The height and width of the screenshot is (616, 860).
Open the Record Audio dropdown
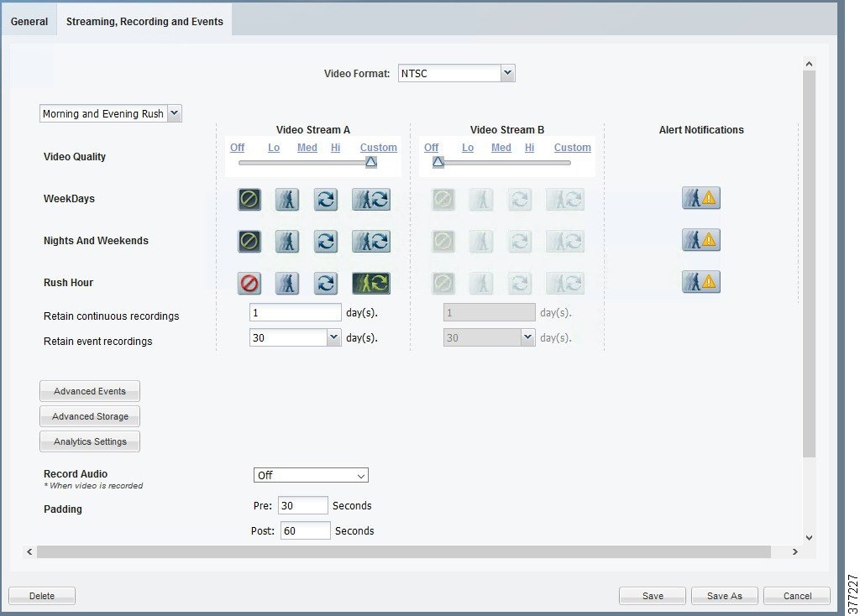pos(311,476)
